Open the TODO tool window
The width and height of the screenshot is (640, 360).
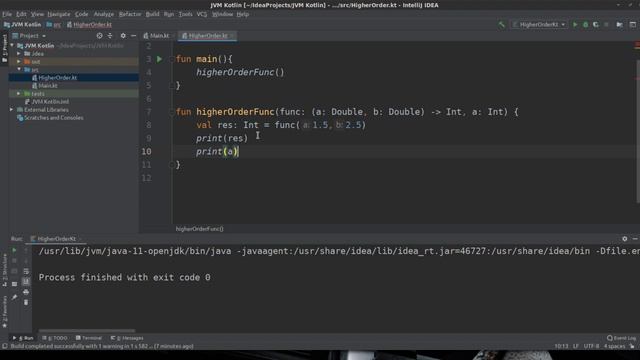tap(55, 338)
